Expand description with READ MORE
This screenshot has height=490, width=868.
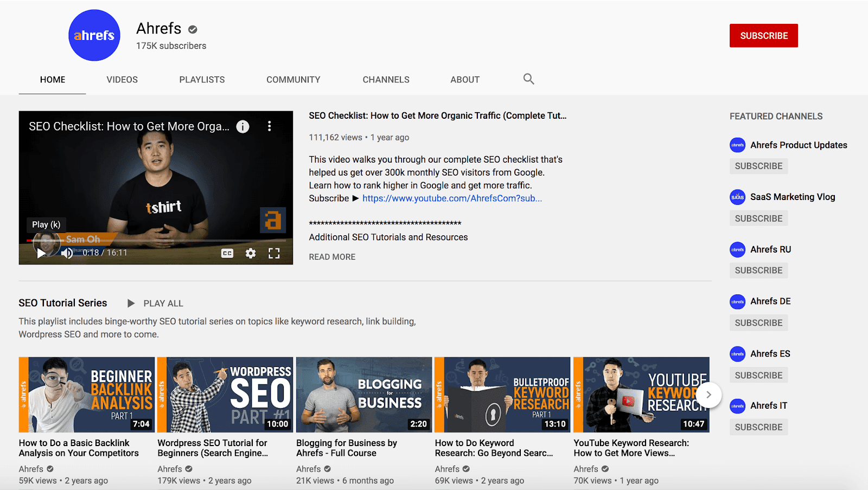(x=332, y=257)
